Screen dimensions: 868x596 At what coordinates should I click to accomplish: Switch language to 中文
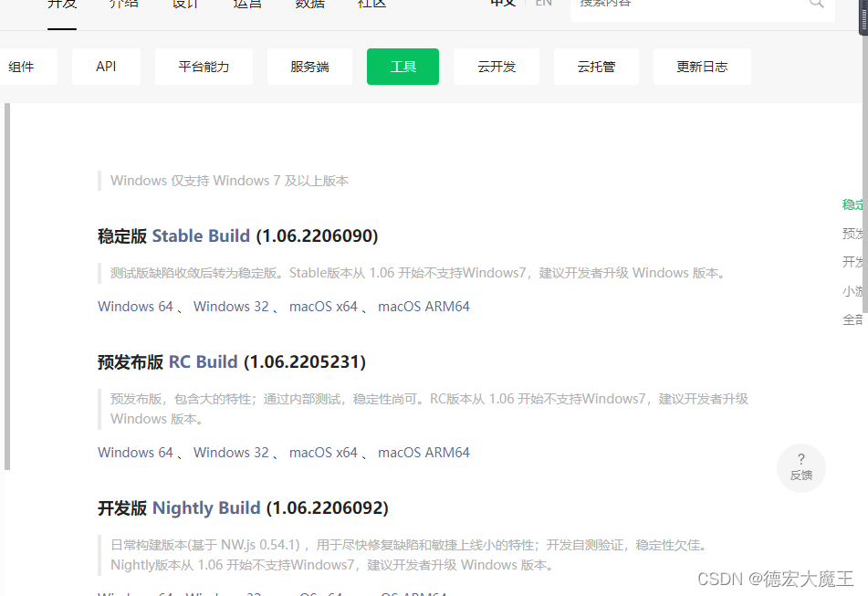pyautogui.click(x=503, y=4)
